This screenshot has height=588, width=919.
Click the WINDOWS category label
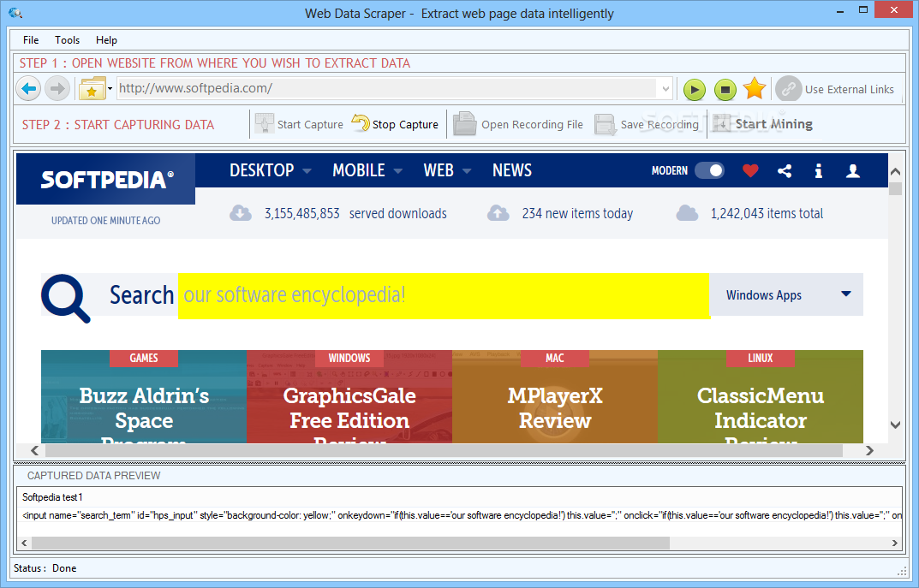(349, 358)
